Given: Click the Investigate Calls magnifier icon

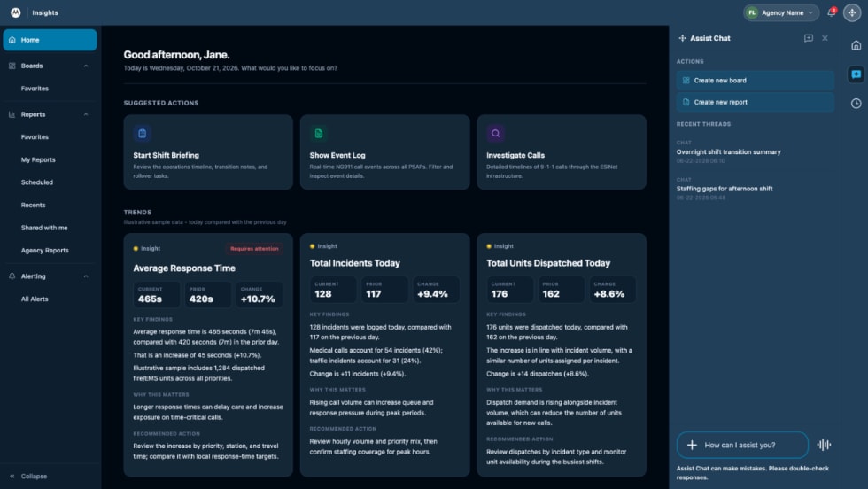Looking at the screenshot, I should (x=495, y=134).
